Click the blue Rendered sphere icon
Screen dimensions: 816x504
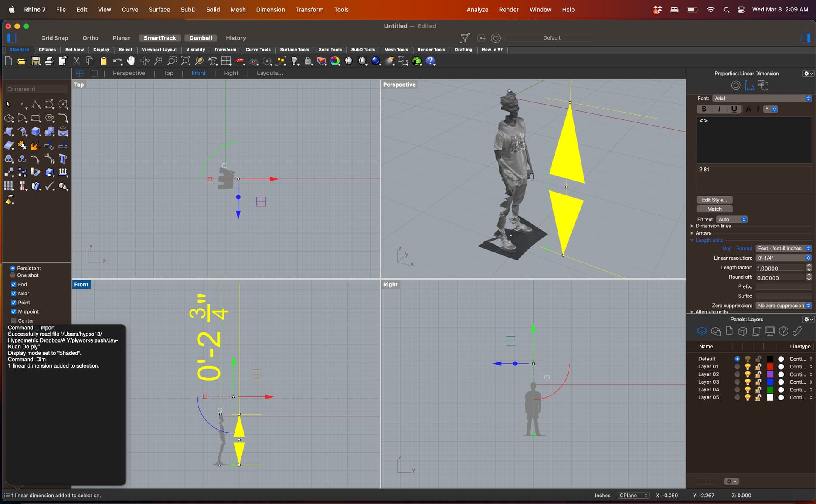point(376,61)
